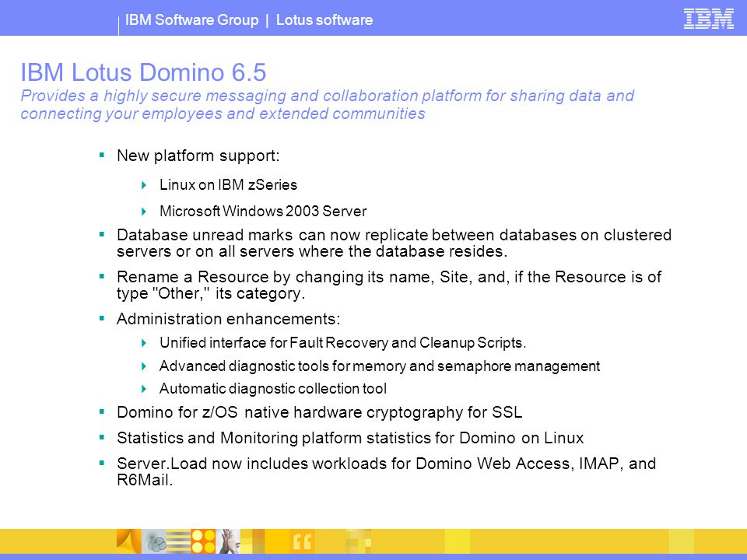Viewport: 747px width, 560px height.
Task: Click the square bullet before 'New platform support'
Action: pyautogui.click(x=101, y=155)
